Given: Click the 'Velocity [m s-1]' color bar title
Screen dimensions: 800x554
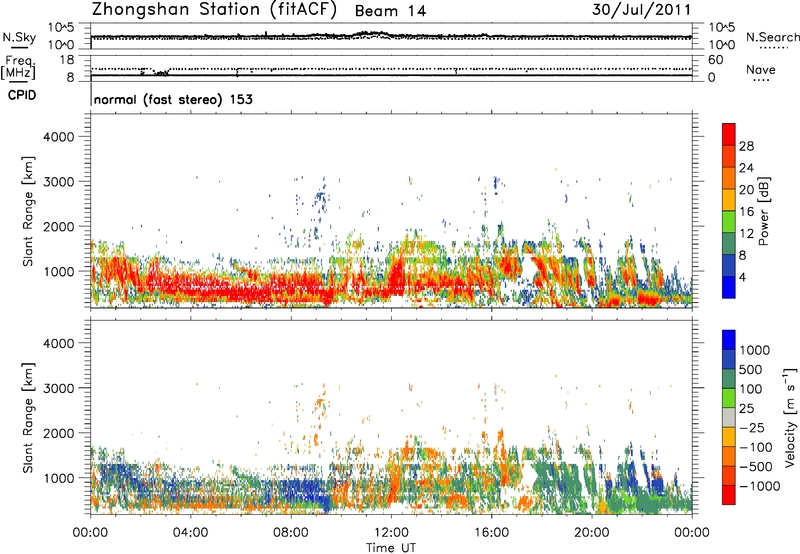Looking at the screenshot, I should 790,417.
